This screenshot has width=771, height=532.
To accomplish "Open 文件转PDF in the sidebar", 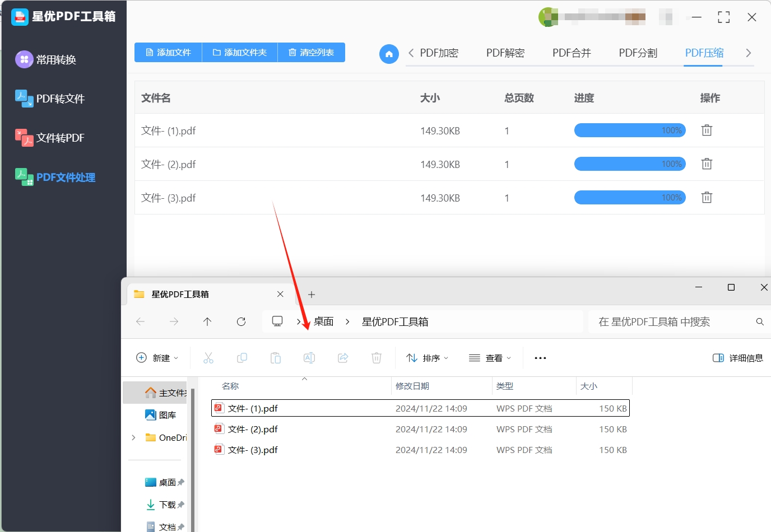I will [50, 138].
